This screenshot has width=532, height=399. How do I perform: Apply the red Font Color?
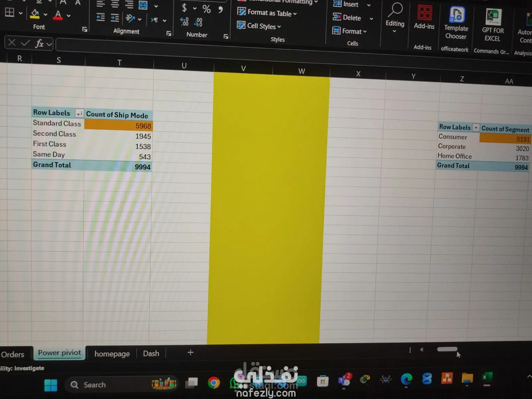tap(58, 15)
